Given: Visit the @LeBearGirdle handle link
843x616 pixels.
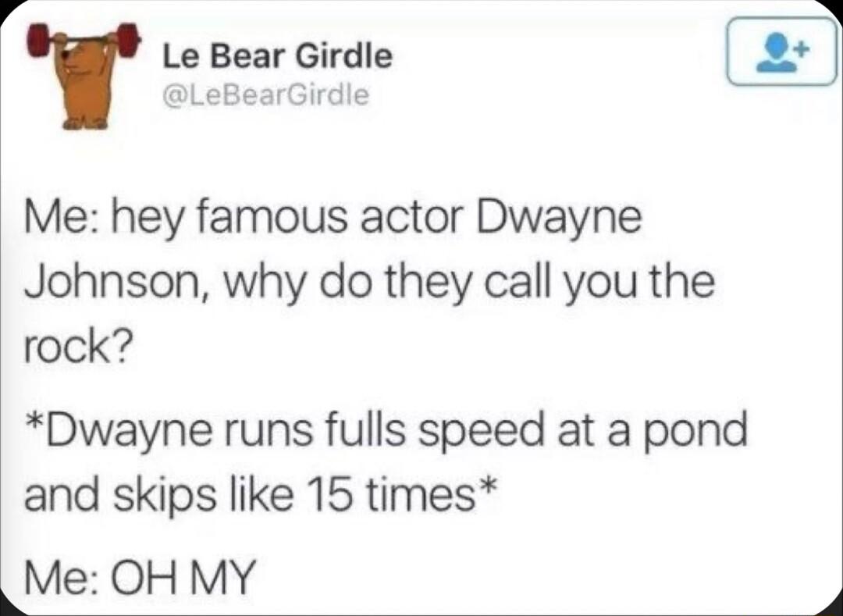Looking at the screenshot, I should 266,95.
